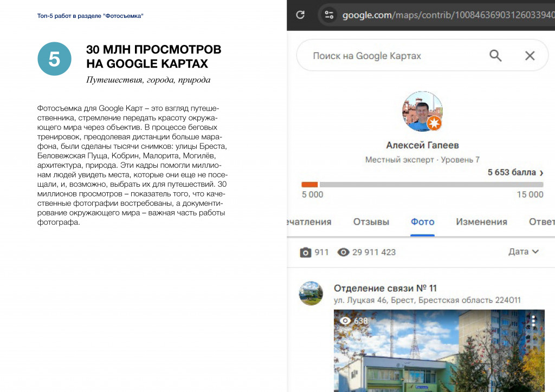Click the points progress bar
The width and height of the screenshot is (555, 392).
tap(422, 185)
